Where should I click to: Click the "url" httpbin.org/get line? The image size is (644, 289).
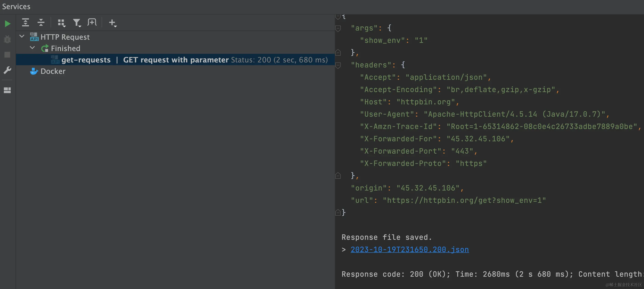448,200
